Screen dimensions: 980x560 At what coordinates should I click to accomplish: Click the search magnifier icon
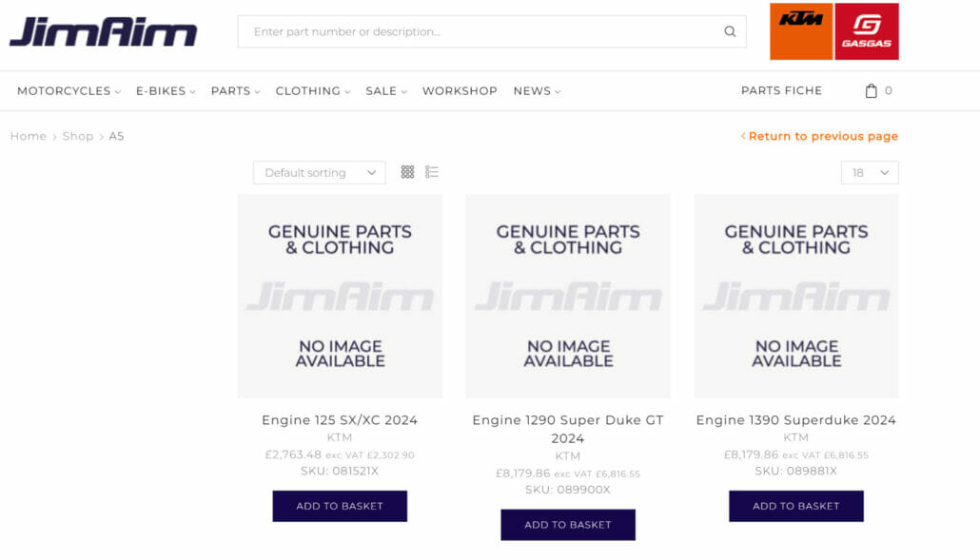point(730,31)
